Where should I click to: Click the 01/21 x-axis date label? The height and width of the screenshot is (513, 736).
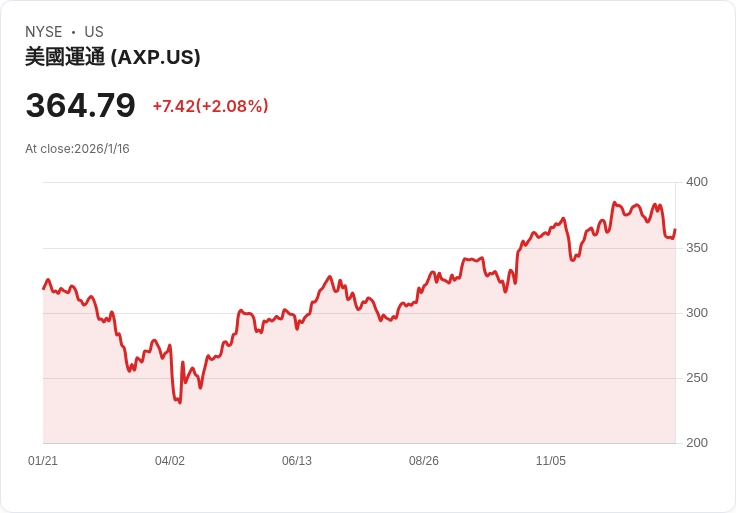point(43,461)
